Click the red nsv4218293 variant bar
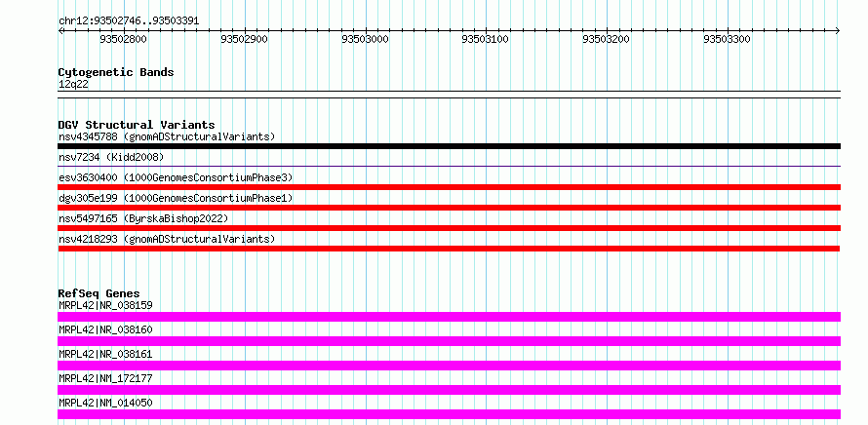This screenshot has width=868, height=425. tap(449, 249)
